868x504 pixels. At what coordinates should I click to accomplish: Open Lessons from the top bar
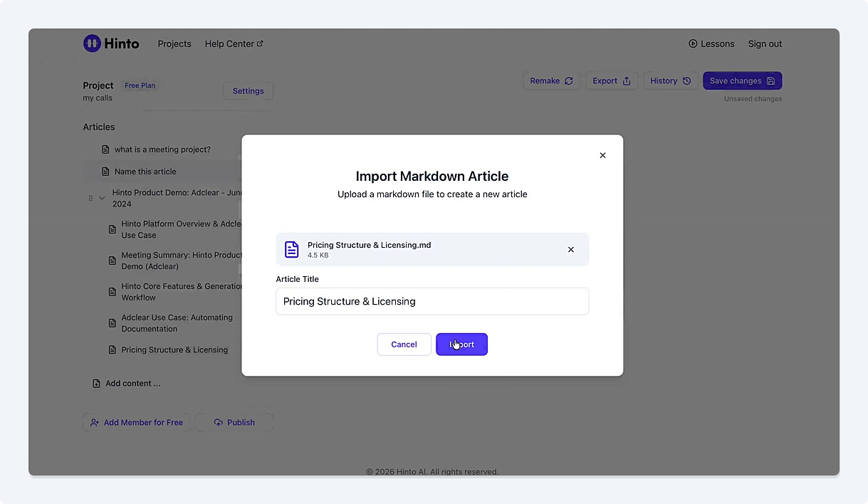click(x=711, y=43)
